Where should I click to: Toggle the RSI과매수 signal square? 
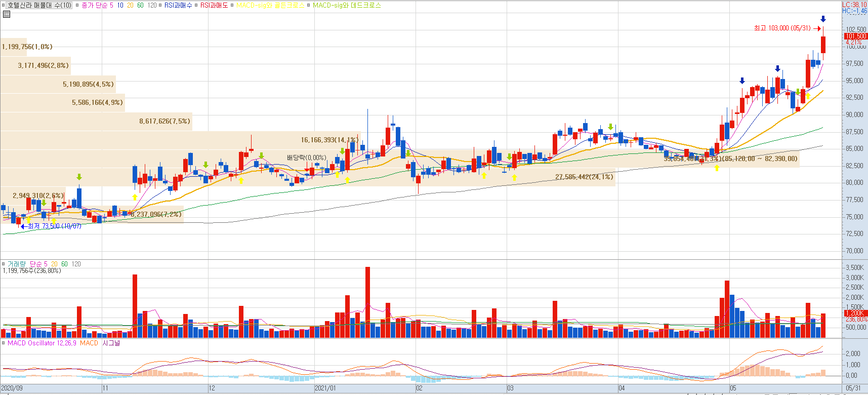(160, 6)
